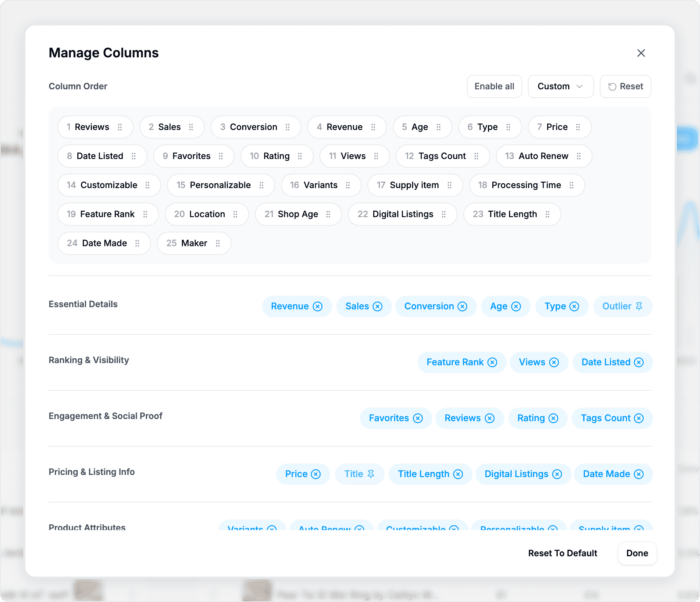The width and height of the screenshot is (700, 602).
Task: Open the Custom preset dropdown
Action: (561, 86)
